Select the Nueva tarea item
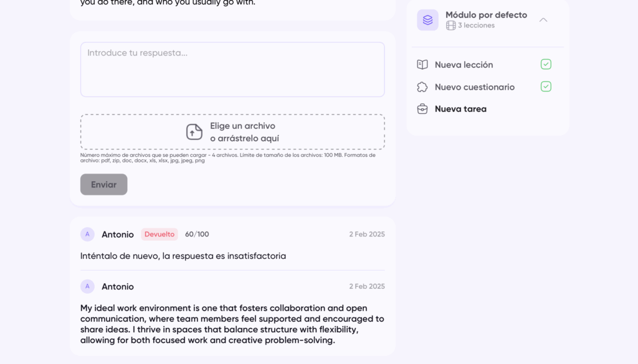Image resolution: width=638 pixels, height=364 pixels. pyautogui.click(x=460, y=109)
